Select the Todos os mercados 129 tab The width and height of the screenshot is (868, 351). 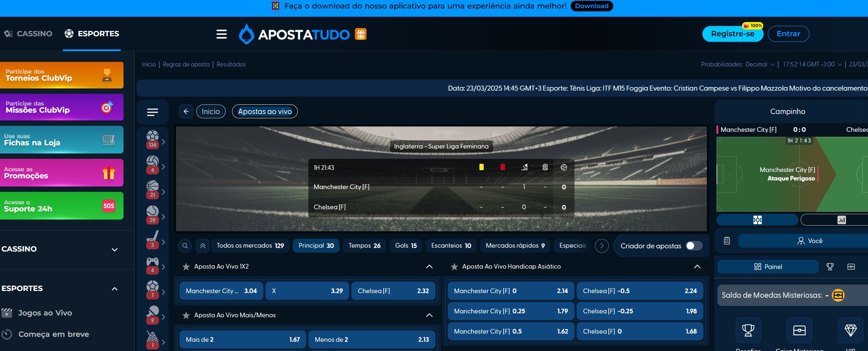point(250,245)
